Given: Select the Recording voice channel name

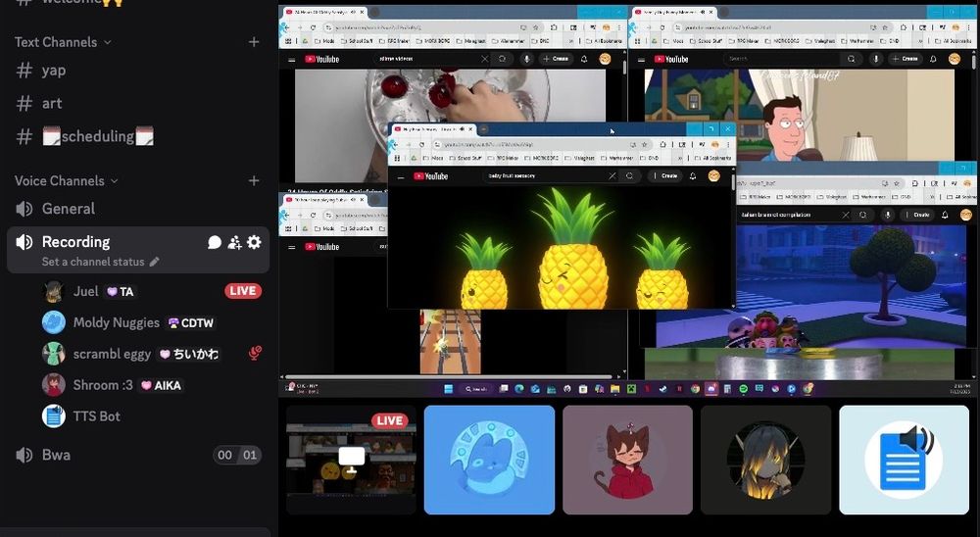Looking at the screenshot, I should [75, 242].
